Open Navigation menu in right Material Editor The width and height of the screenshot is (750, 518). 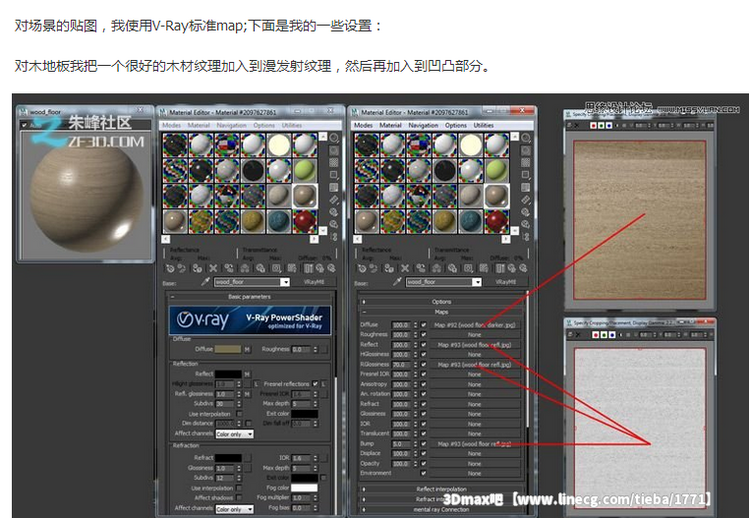click(x=423, y=125)
